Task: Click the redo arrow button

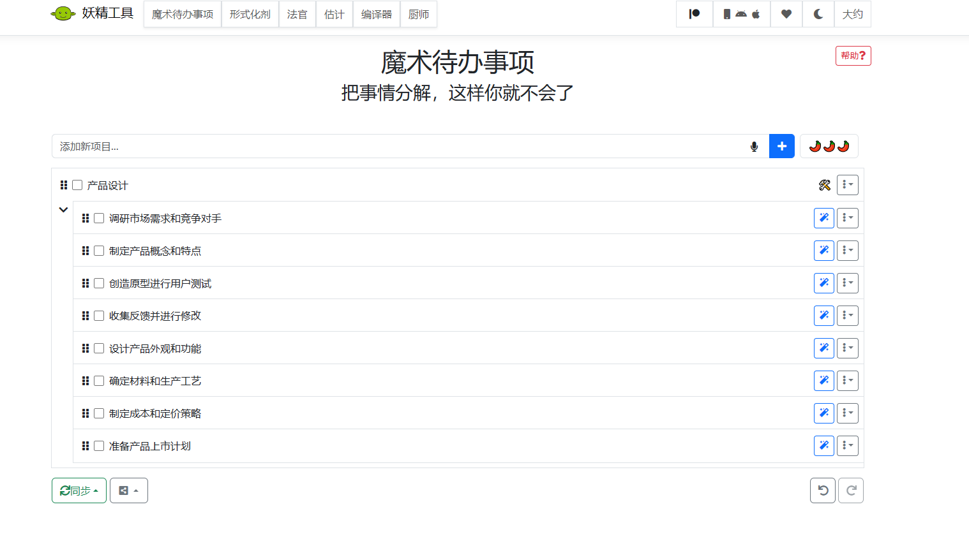Action: coord(850,490)
